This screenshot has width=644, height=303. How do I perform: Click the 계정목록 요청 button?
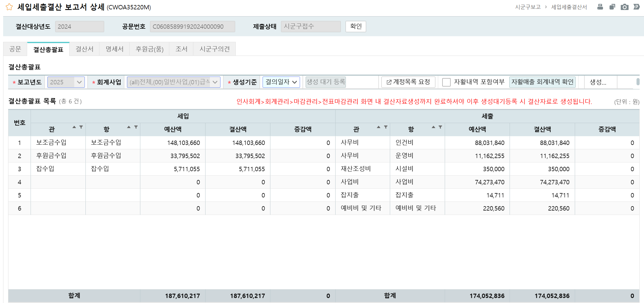[x=408, y=82]
